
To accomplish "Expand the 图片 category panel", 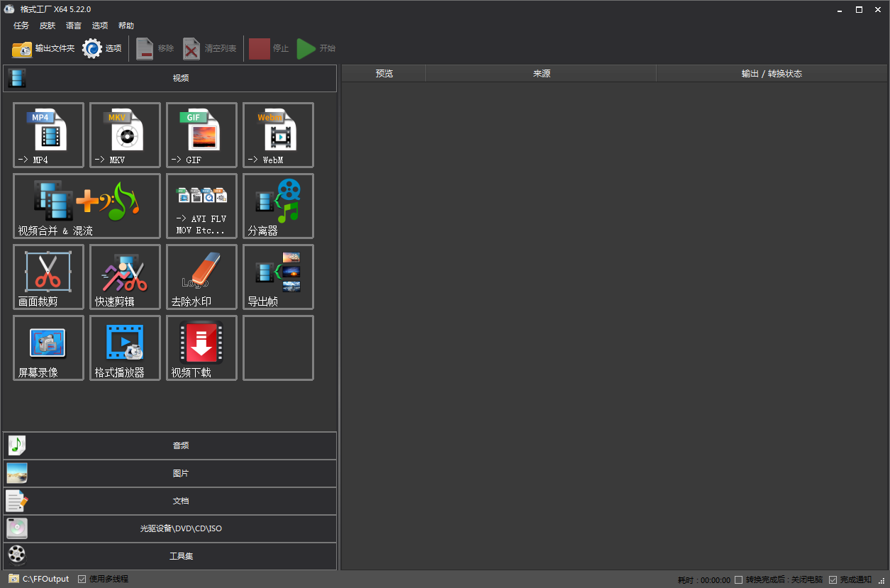I will 170,473.
